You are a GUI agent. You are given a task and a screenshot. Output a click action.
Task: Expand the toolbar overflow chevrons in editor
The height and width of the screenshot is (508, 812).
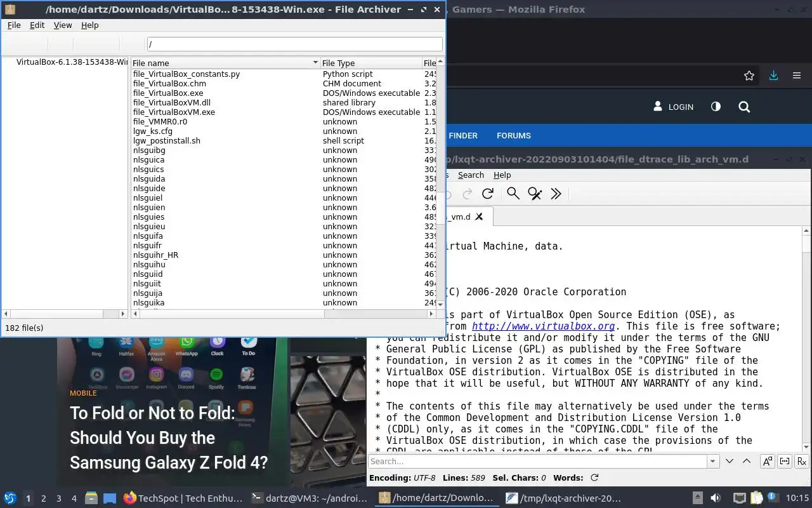click(556, 194)
